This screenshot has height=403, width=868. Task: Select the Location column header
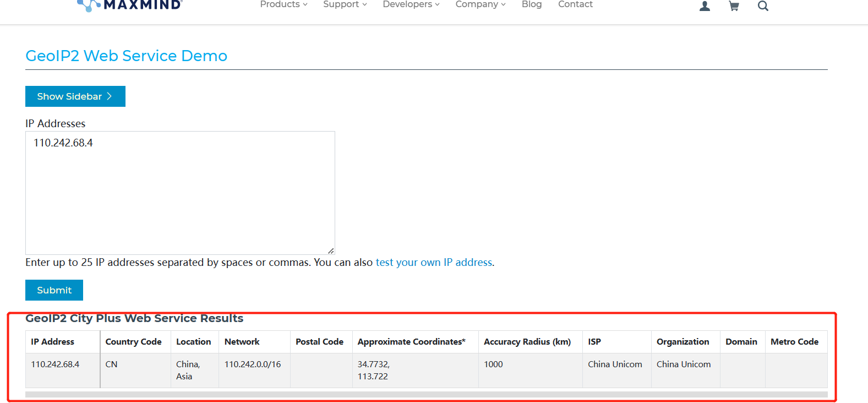195,342
